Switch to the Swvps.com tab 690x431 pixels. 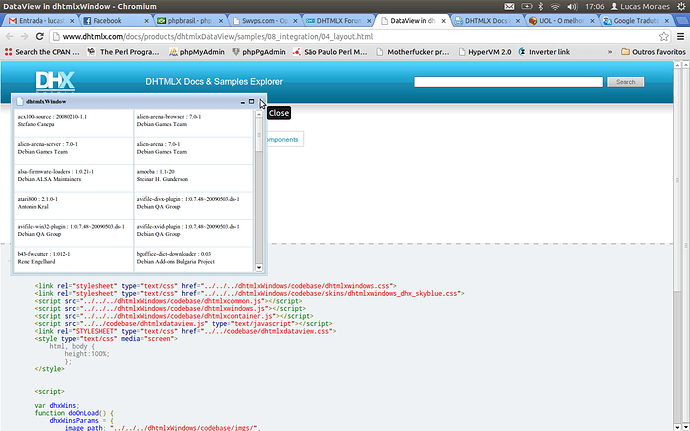(264, 21)
